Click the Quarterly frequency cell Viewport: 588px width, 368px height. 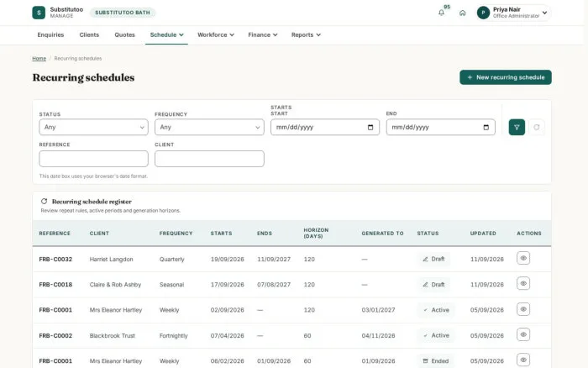click(171, 260)
